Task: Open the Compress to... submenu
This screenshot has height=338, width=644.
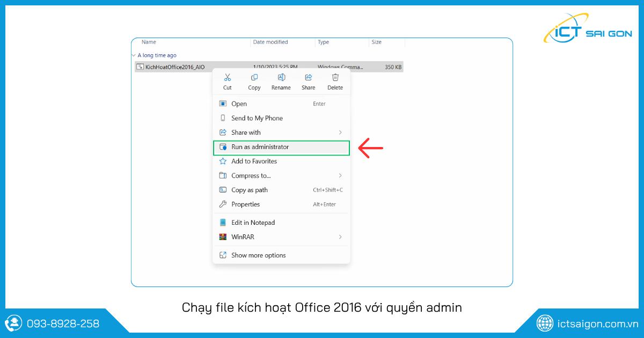Action: [x=281, y=175]
